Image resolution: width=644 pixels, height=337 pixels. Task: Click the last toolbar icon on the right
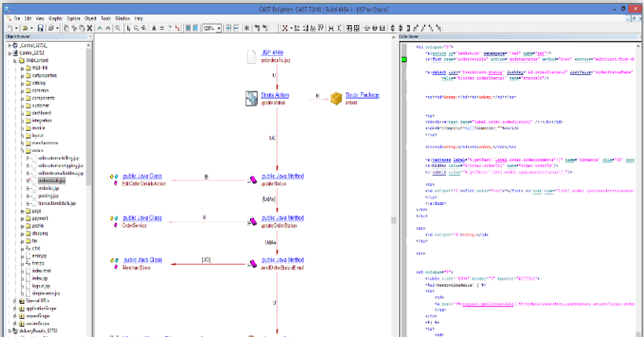(x=439, y=28)
